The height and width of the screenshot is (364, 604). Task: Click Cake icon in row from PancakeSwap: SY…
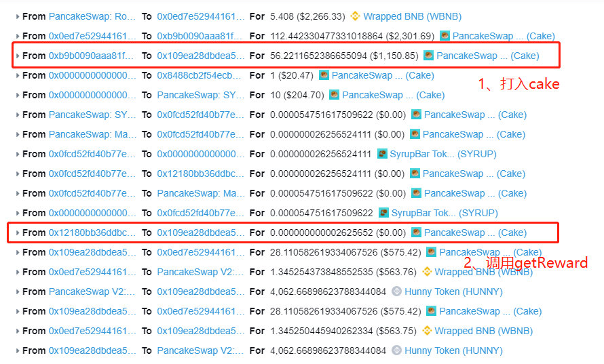point(416,115)
